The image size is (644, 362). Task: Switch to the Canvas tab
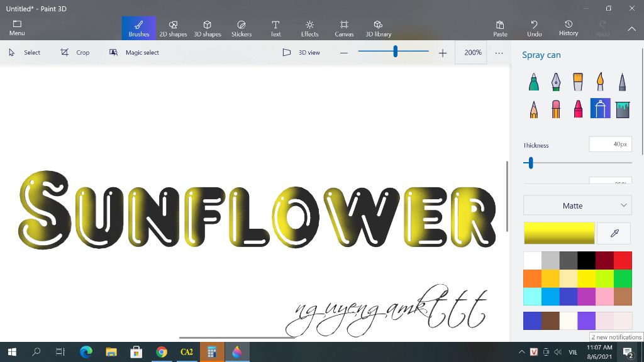tap(344, 28)
